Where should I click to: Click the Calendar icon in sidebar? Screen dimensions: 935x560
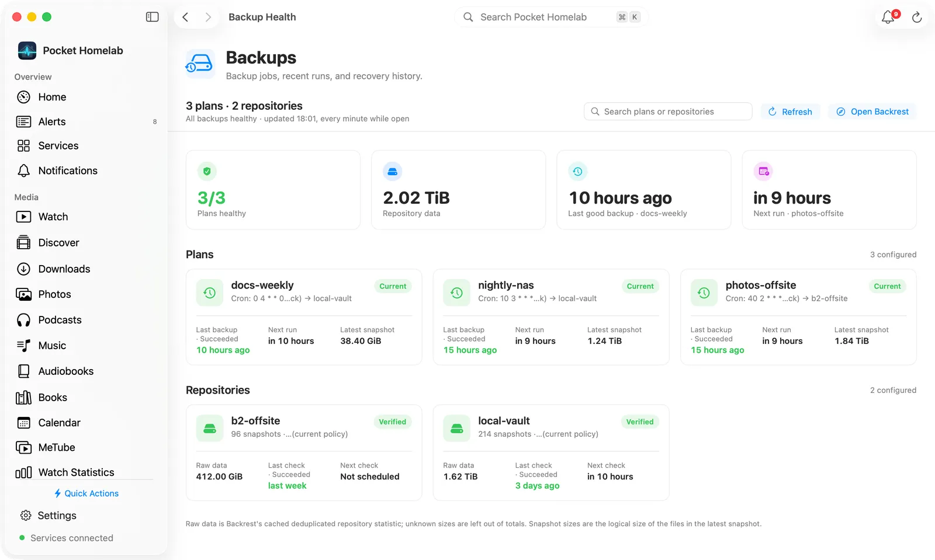point(23,423)
